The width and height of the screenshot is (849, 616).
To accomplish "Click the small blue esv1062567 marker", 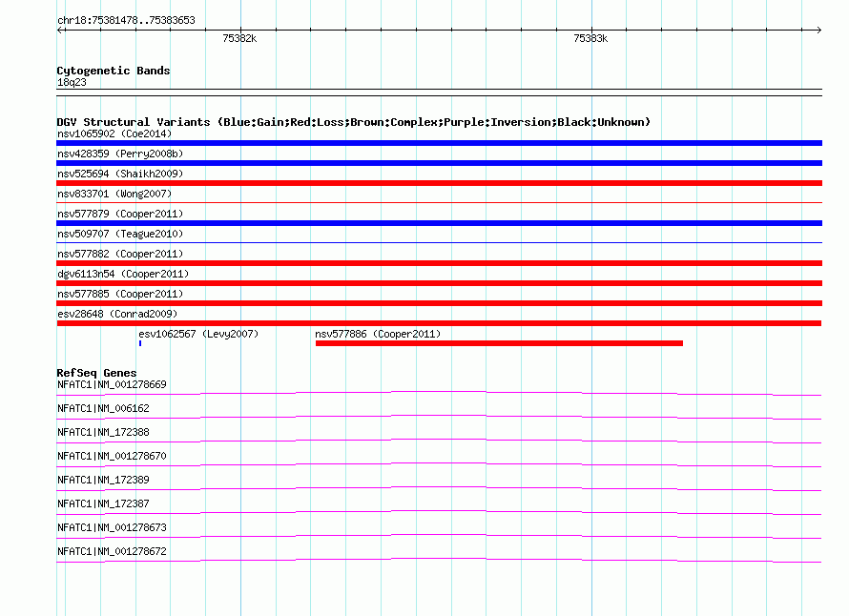I will [x=140, y=343].
